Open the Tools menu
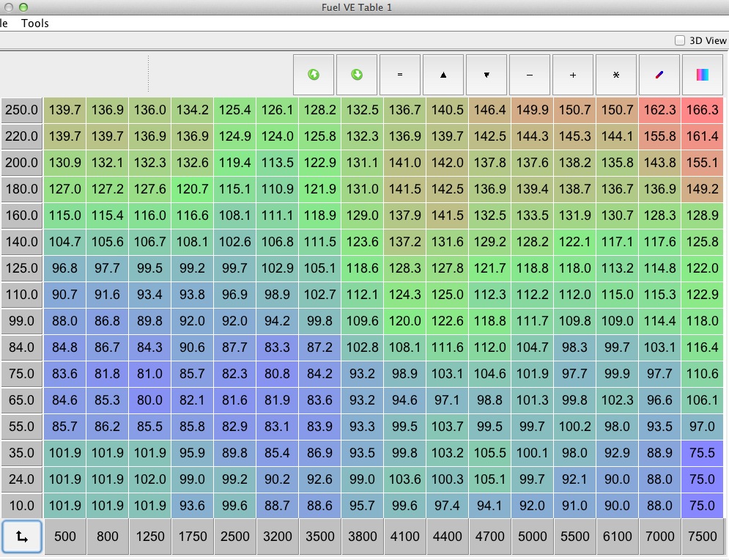Viewport: 729px width, 560px height. click(x=35, y=23)
